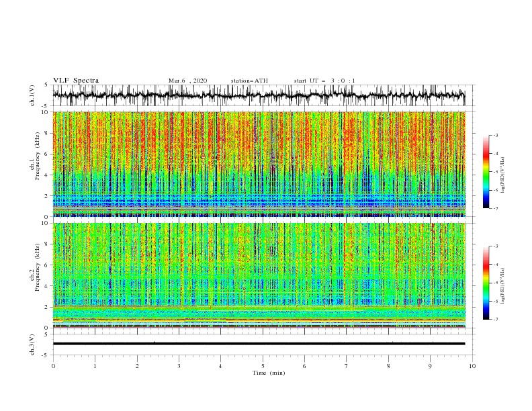Click the ch.2 PSD color bar

click(486, 283)
